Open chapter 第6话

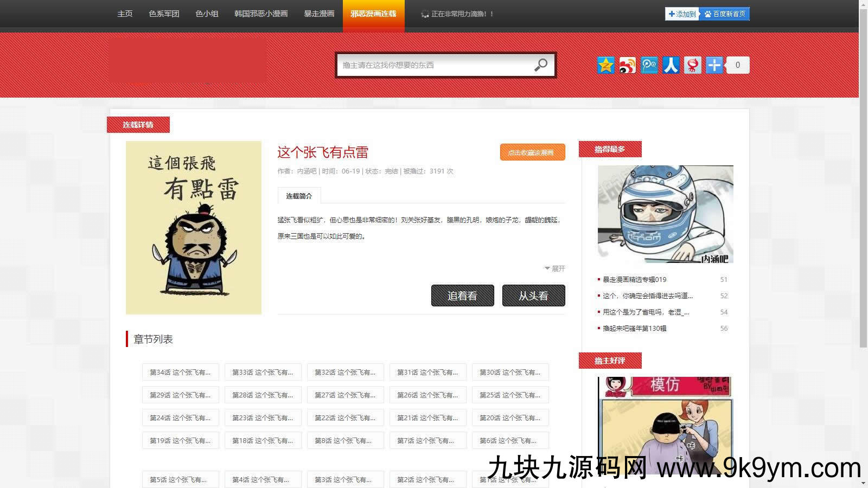[x=510, y=441]
